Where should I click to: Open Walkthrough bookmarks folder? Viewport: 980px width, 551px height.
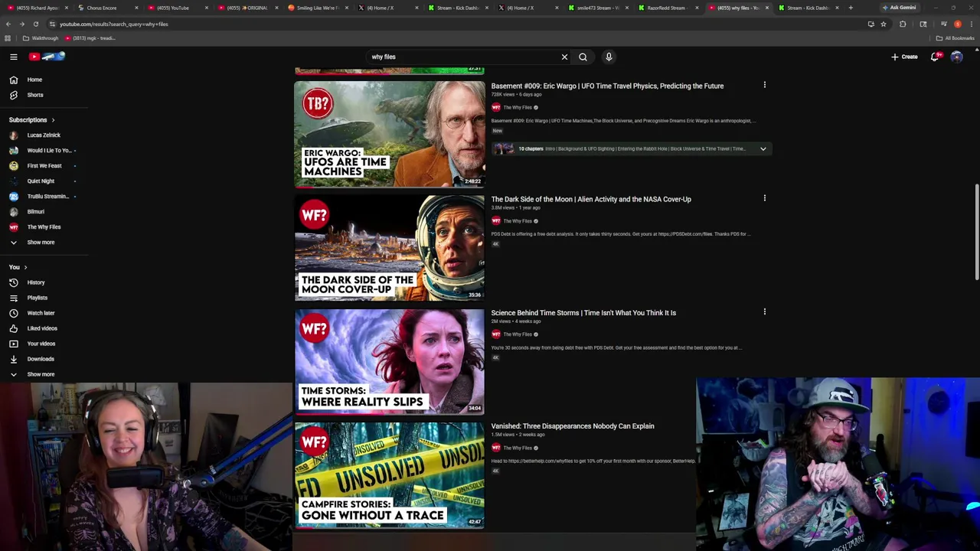pos(41,38)
